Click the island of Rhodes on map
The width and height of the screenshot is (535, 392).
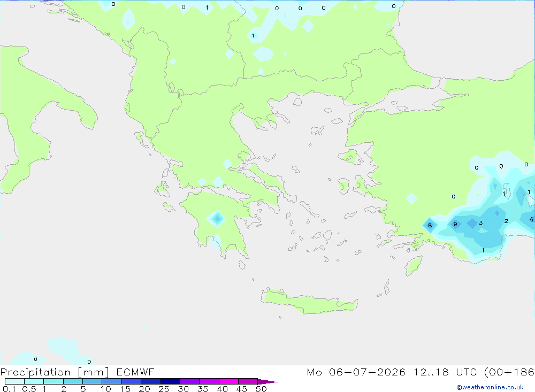tap(414, 266)
